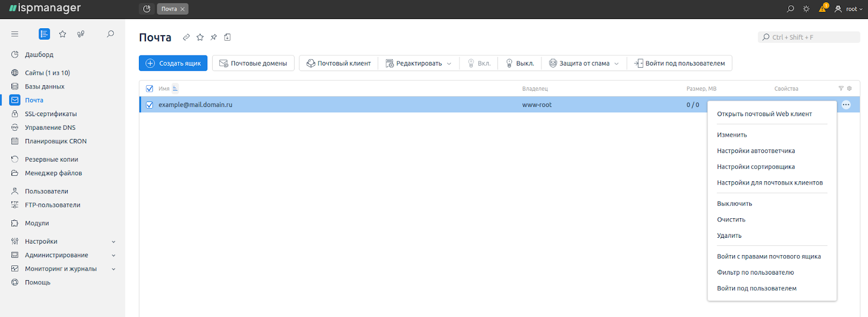Open the dashboard clock icon tab
This screenshot has width=868, height=317.
coord(146,9)
